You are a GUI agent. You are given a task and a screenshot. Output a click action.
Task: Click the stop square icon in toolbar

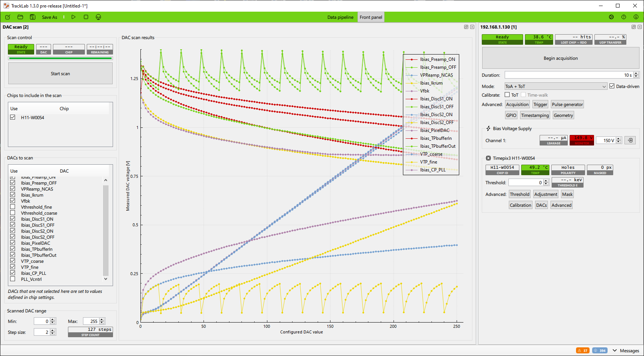[86, 17]
